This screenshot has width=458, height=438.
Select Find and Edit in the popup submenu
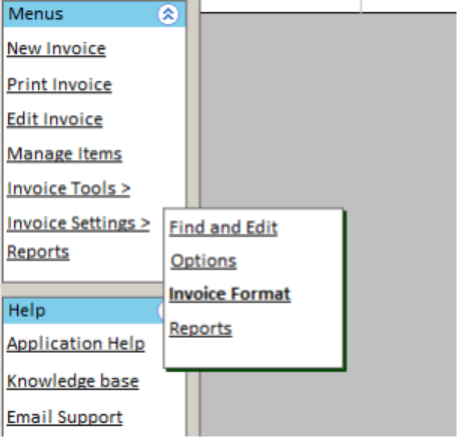[x=223, y=228]
